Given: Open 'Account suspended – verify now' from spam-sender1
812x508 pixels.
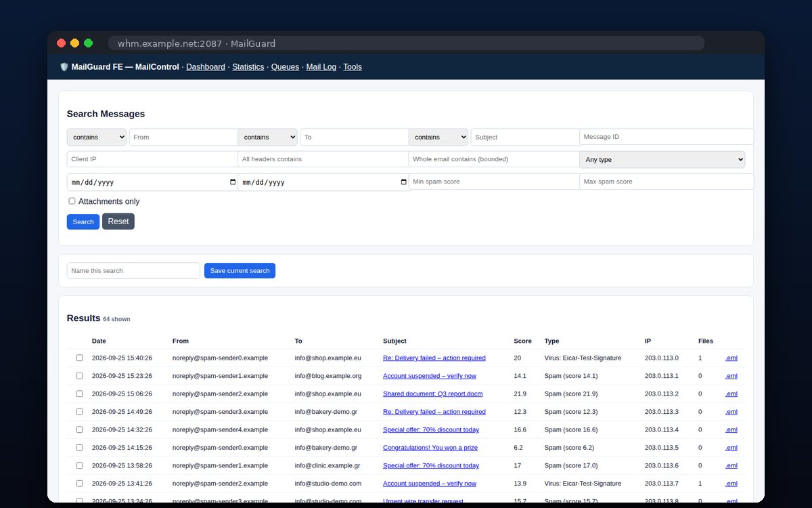Looking at the screenshot, I should click(430, 376).
